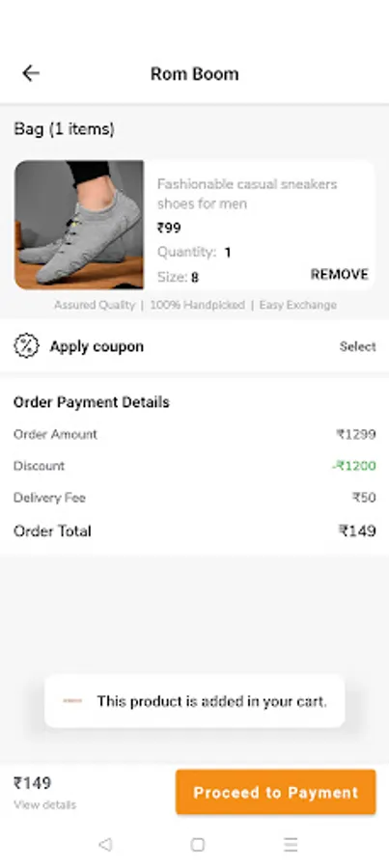The image size is (389, 868).
Task: Tap the green discount amount
Action: click(x=354, y=466)
